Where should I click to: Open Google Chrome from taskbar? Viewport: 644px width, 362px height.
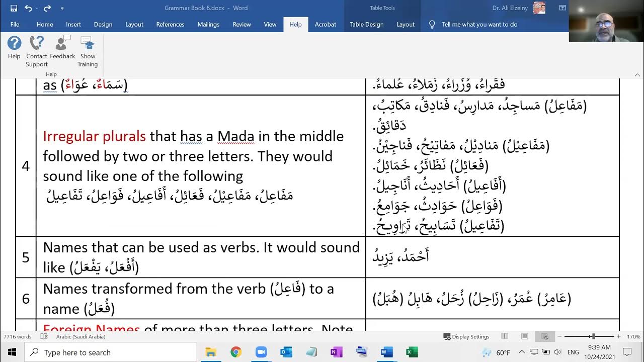(x=236, y=352)
